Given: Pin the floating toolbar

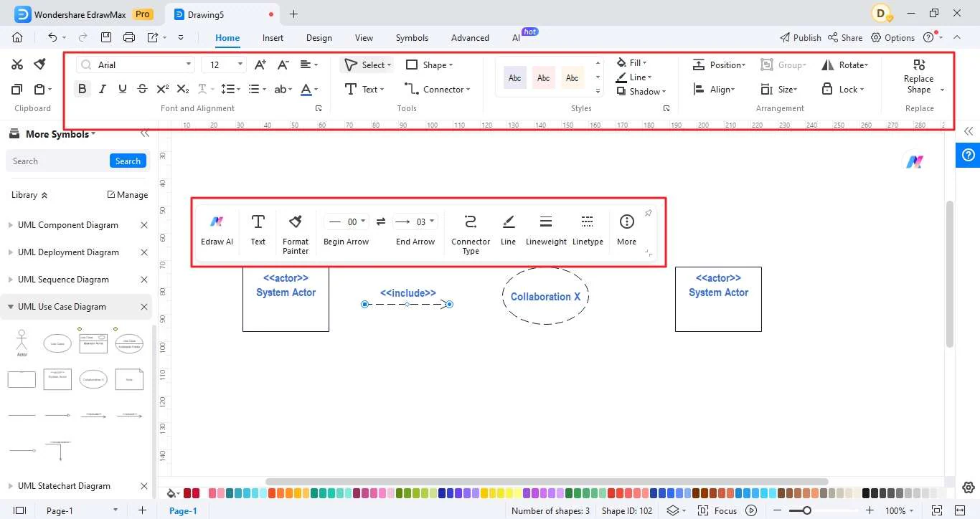Looking at the screenshot, I should (648, 213).
